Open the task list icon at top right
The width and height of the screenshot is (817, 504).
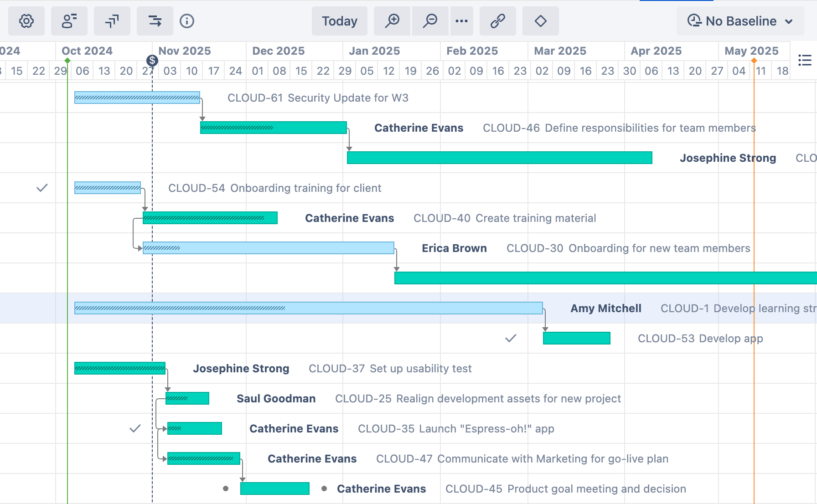coord(805,61)
